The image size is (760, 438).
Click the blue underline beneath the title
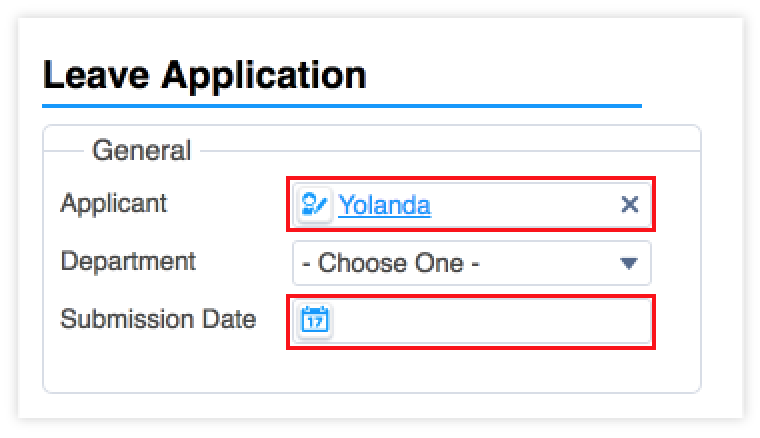342,105
